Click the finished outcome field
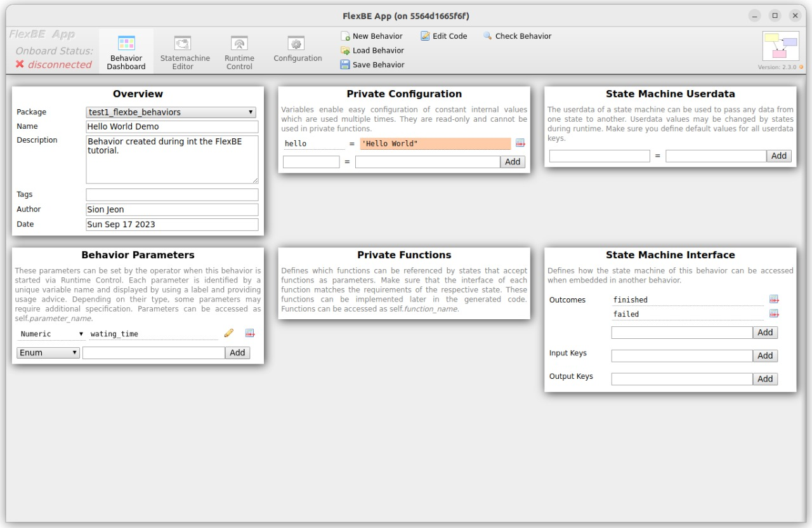This screenshot has height=528, width=812. click(688, 300)
